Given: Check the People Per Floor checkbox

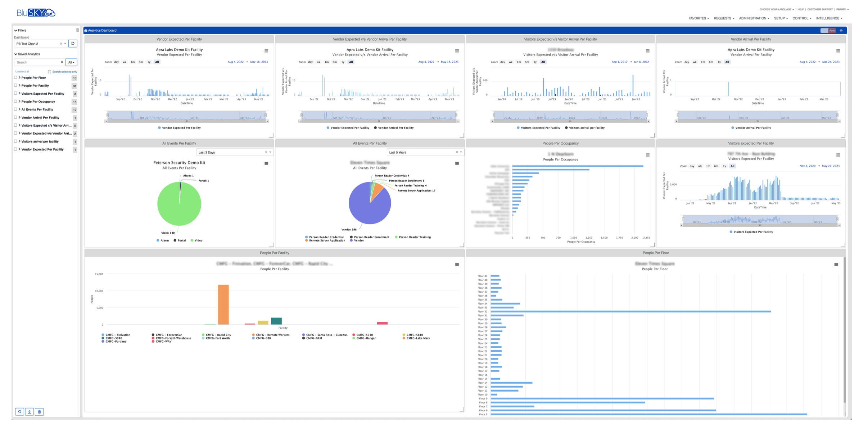Looking at the screenshot, I should coord(15,77).
